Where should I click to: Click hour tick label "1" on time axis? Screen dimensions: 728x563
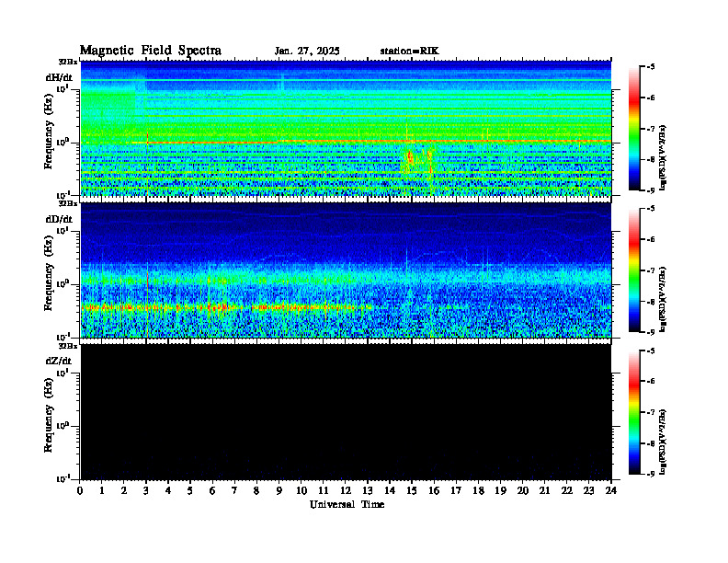pos(102,491)
